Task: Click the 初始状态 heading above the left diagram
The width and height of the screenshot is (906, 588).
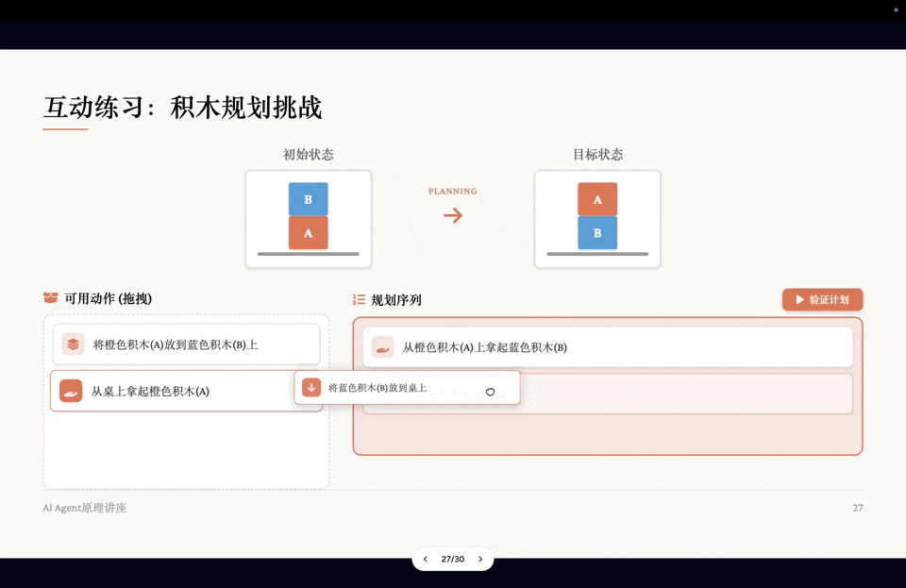Action: click(x=309, y=154)
